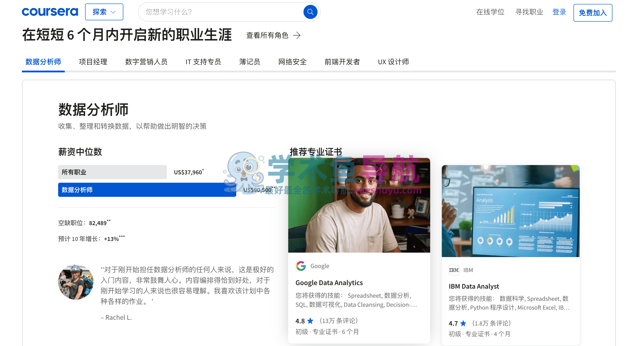This screenshot has height=346, width=644.
Task: Open the IBM Data Analyst course thumbnail
Action: 510,211
